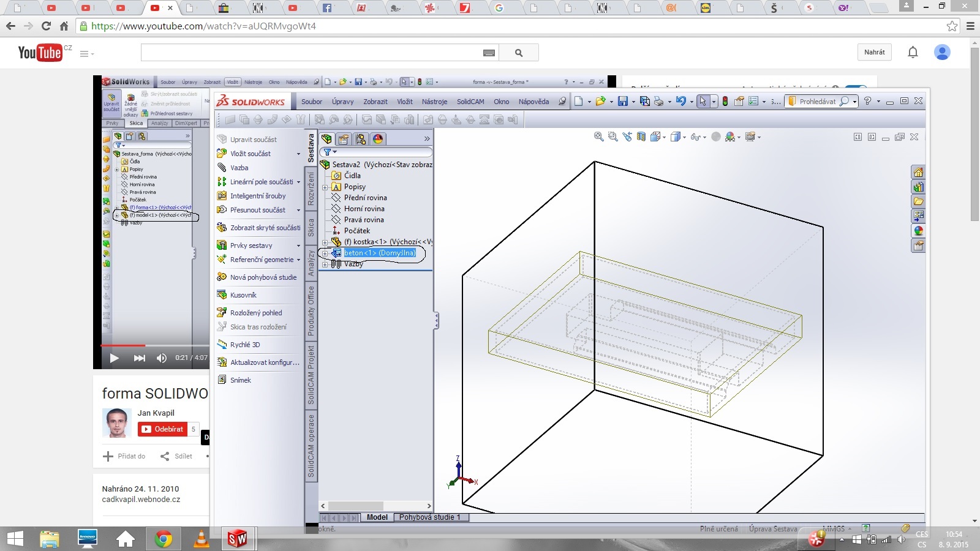Screen dimensions: 980x551
Task: Click the Zoom to Fit magnifier icon
Action: 598,137
